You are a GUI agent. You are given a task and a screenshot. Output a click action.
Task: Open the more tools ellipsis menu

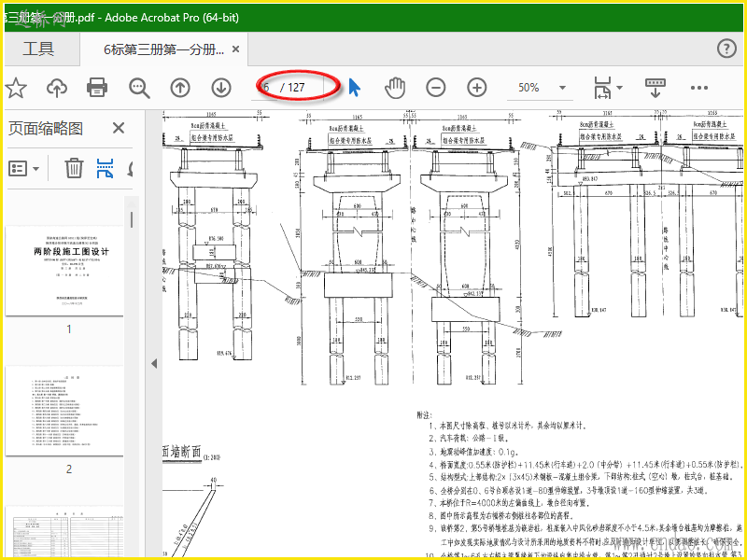coord(698,88)
